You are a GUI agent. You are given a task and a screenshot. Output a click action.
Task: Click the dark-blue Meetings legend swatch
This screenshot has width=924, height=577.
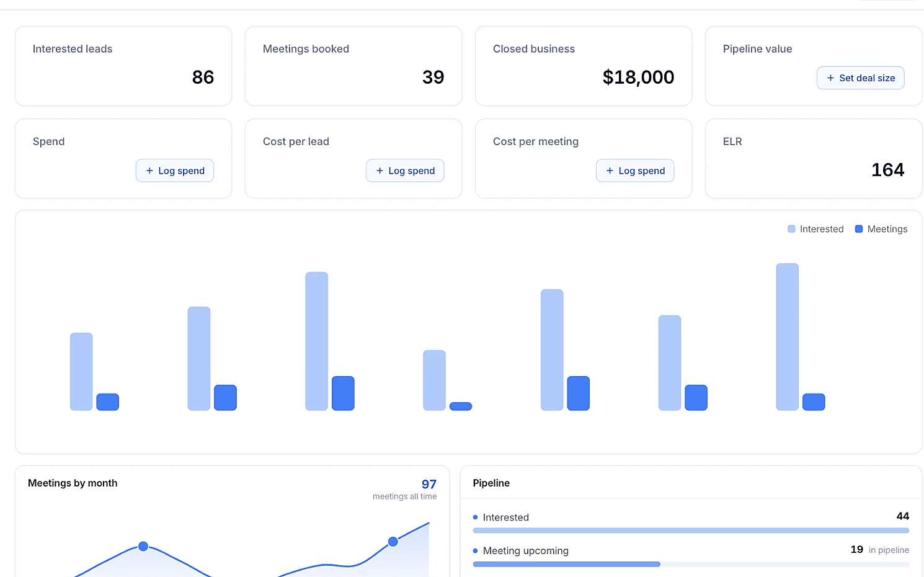859,229
